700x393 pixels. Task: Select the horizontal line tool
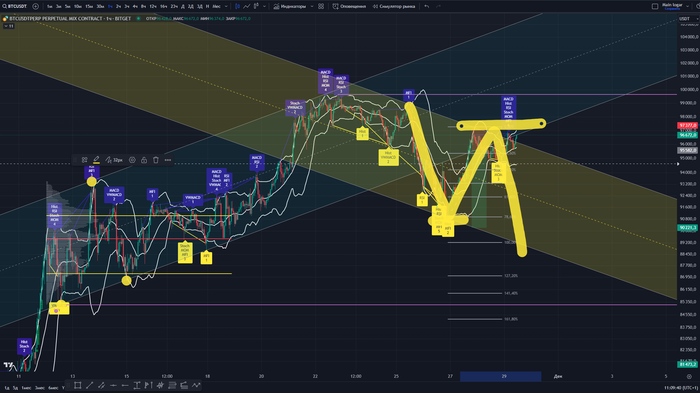(113, 385)
